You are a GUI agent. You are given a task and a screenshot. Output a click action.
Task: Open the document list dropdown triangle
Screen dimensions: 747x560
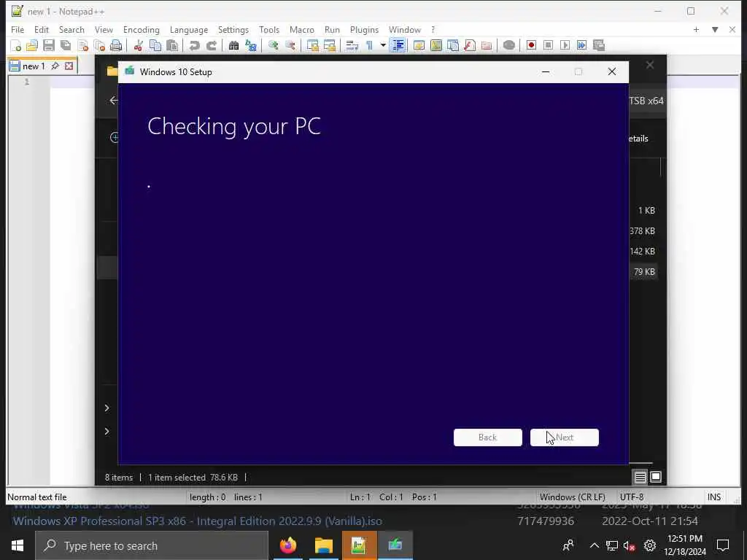[x=715, y=29]
